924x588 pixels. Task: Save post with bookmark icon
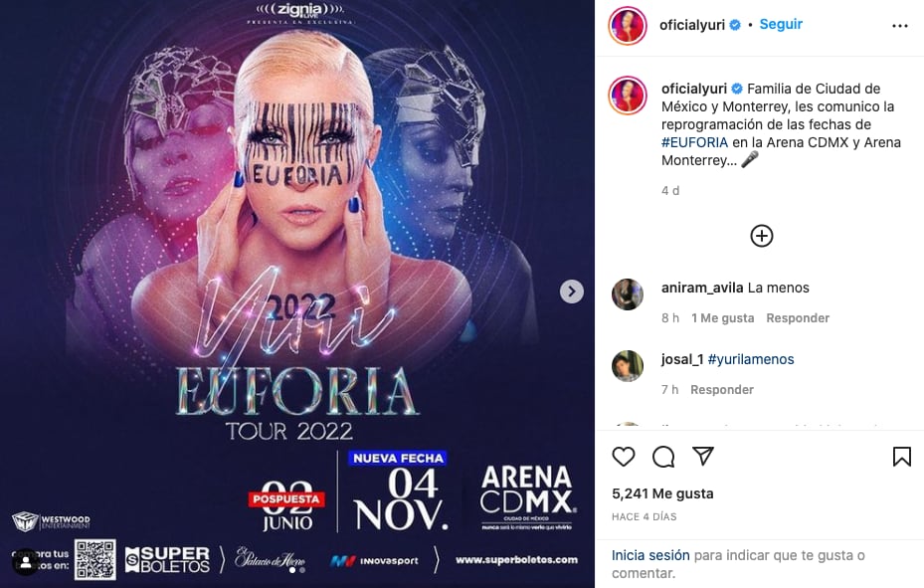click(x=901, y=457)
